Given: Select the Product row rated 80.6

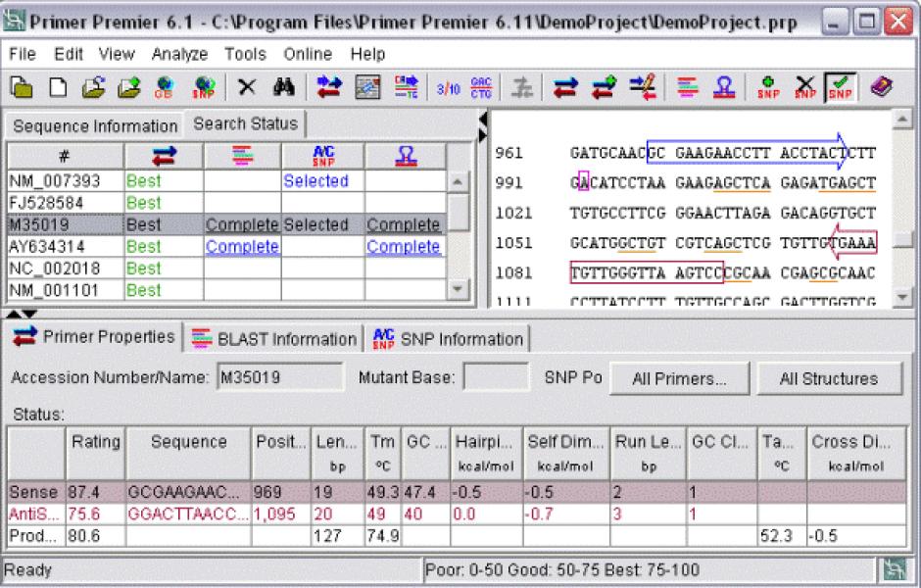Looking at the screenshot, I should coord(457,536).
